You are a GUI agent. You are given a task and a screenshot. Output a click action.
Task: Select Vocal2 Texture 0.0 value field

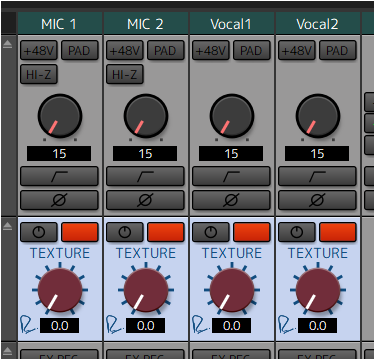318,326
